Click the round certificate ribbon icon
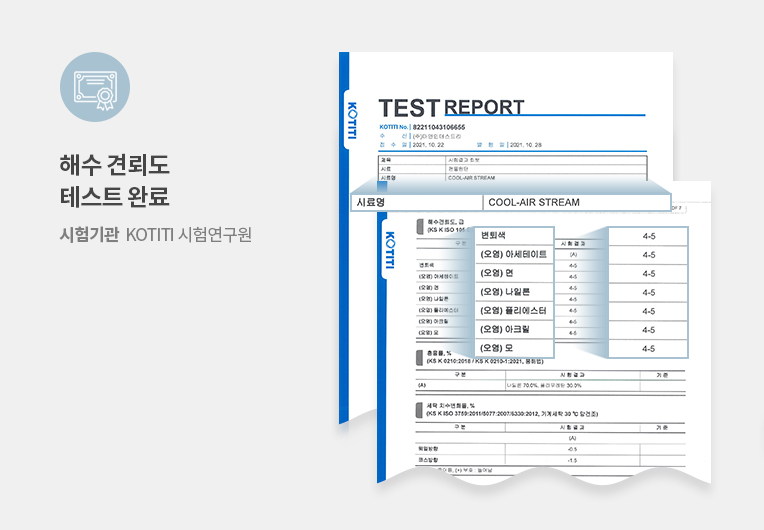Screen dimensions: 764x530 (x=95, y=87)
